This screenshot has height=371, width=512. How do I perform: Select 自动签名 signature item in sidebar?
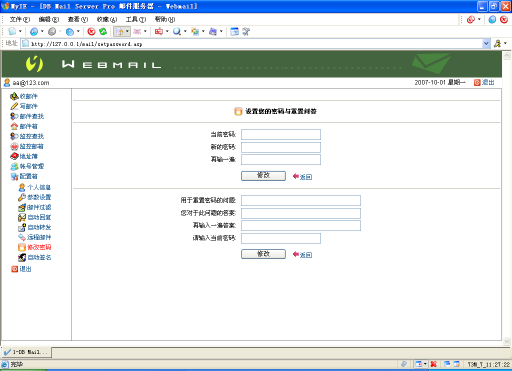click(35, 257)
